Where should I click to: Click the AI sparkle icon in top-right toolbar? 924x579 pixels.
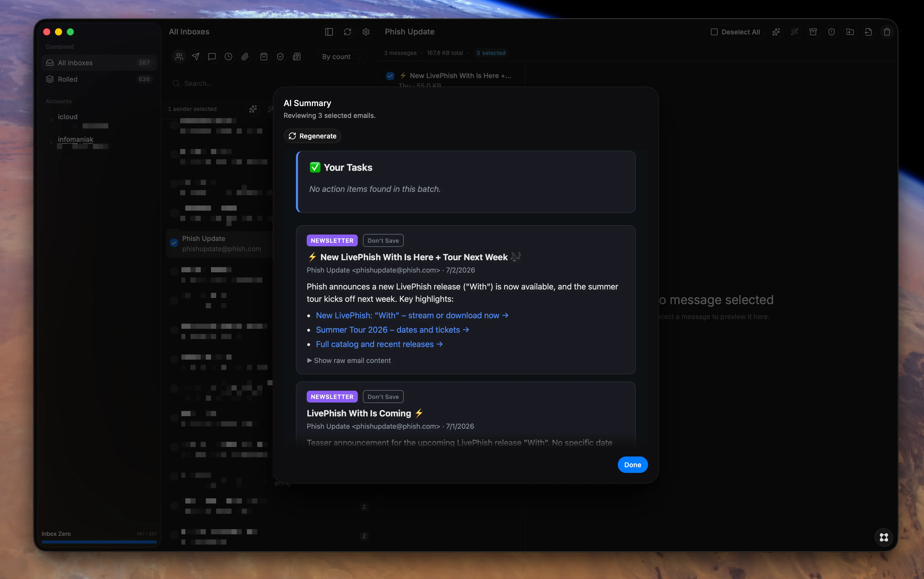[776, 32]
